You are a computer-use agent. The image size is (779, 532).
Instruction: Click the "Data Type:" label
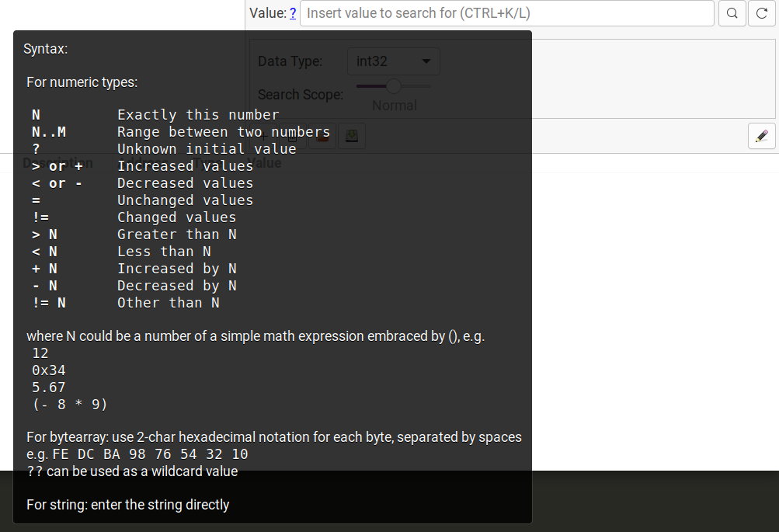[x=290, y=61]
